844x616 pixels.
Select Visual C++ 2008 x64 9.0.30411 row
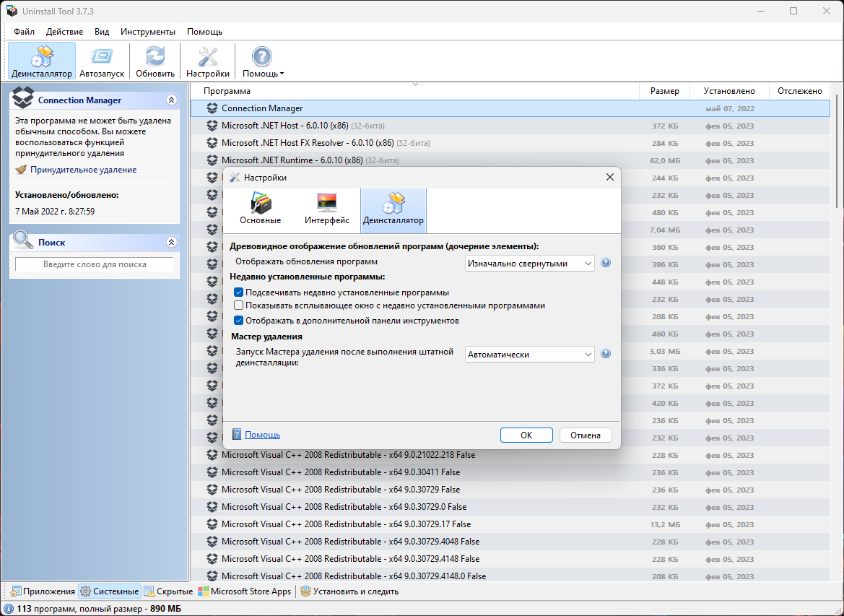tap(510, 472)
